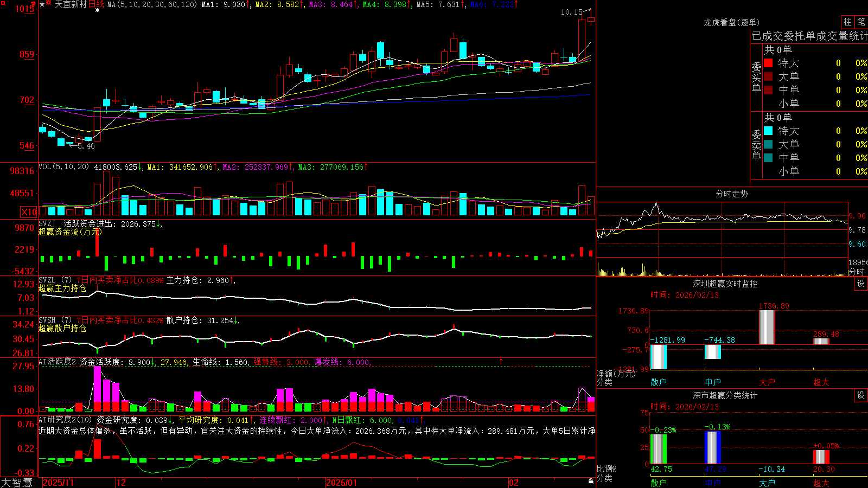The height and width of the screenshot is (488, 868).
Task: Click the 超赢主力持仓 yellow label
Action: [62, 288]
